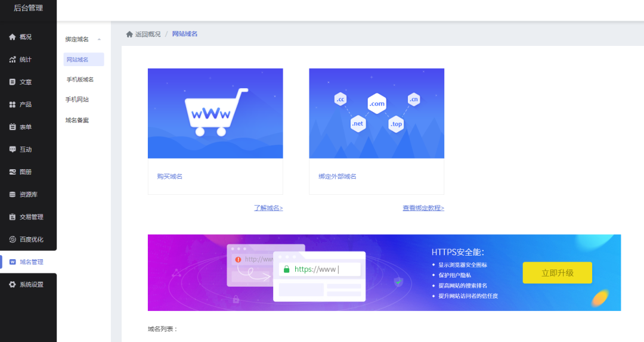Click the green lock icon in banner
This screenshot has height=342, width=644.
[x=287, y=269]
